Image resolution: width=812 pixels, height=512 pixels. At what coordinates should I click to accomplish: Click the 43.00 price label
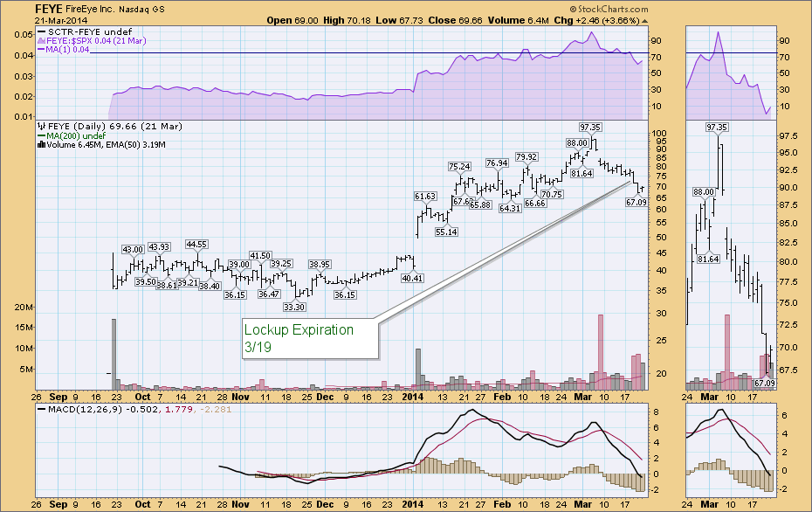pos(133,249)
